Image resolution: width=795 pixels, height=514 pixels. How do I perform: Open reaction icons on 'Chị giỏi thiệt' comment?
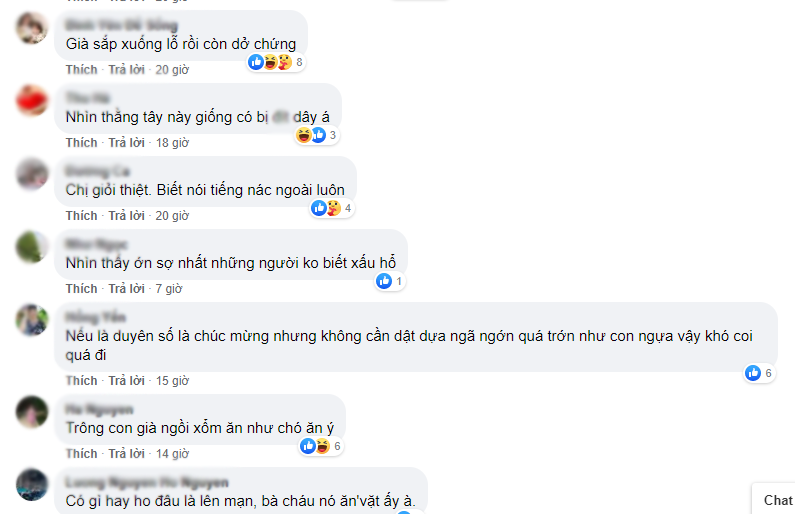click(332, 208)
